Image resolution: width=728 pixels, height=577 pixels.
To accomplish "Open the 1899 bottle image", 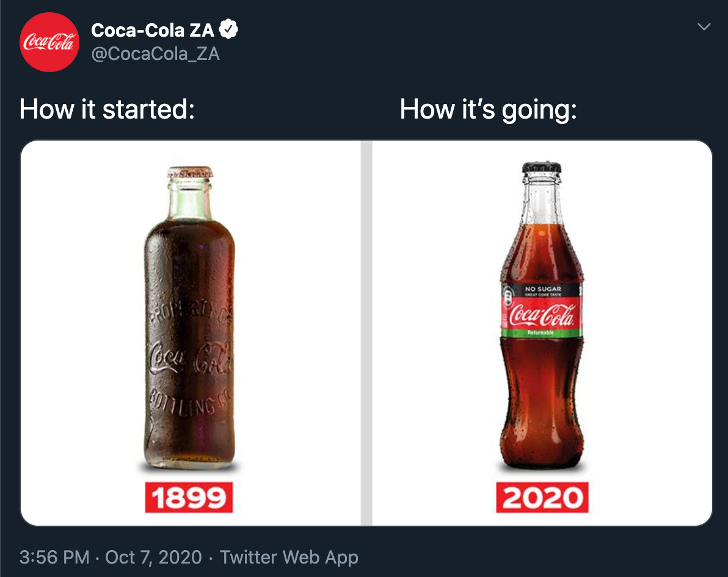I will coord(191,333).
